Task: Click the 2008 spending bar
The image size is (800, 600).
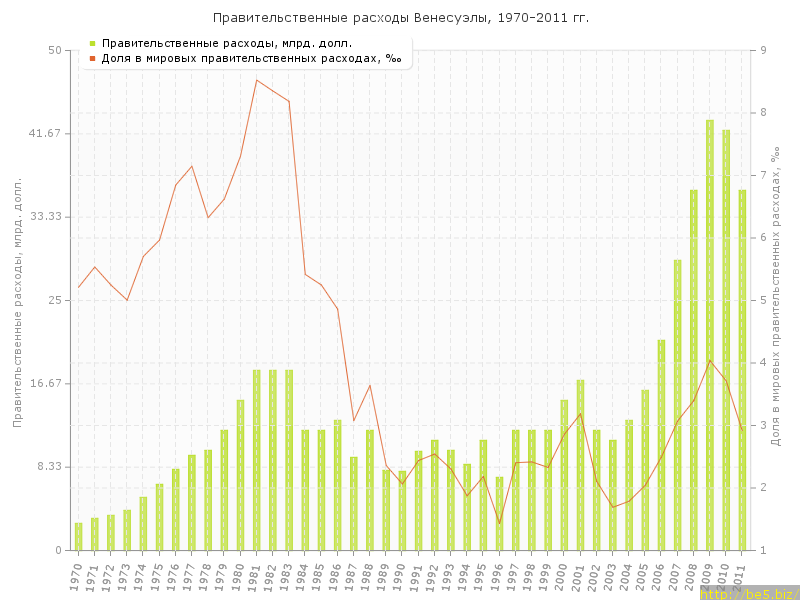Action: point(694,370)
